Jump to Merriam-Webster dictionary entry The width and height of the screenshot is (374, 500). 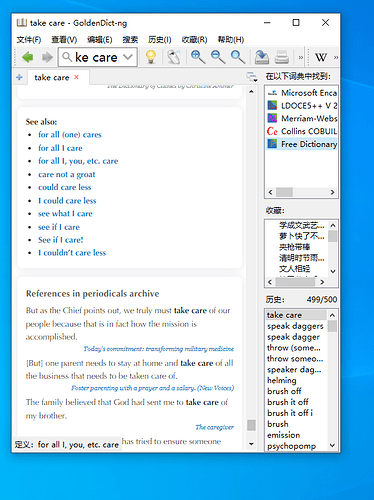[x=302, y=118]
